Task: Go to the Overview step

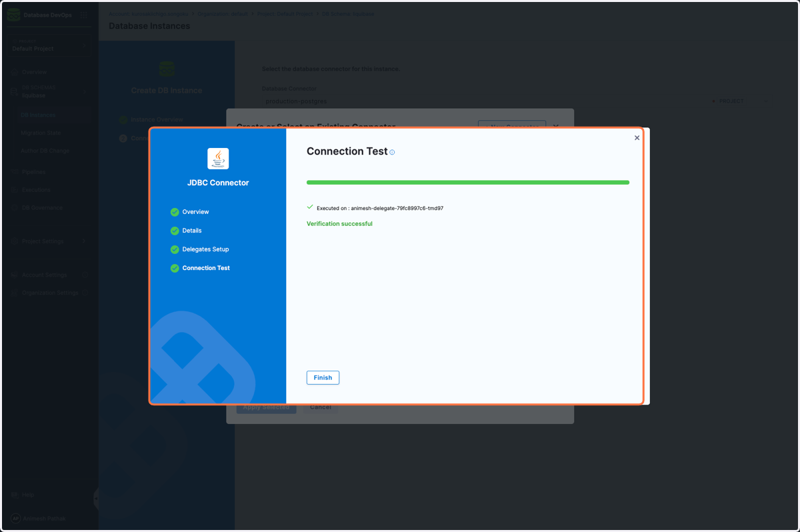Action: pyautogui.click(x=195, y=212)
